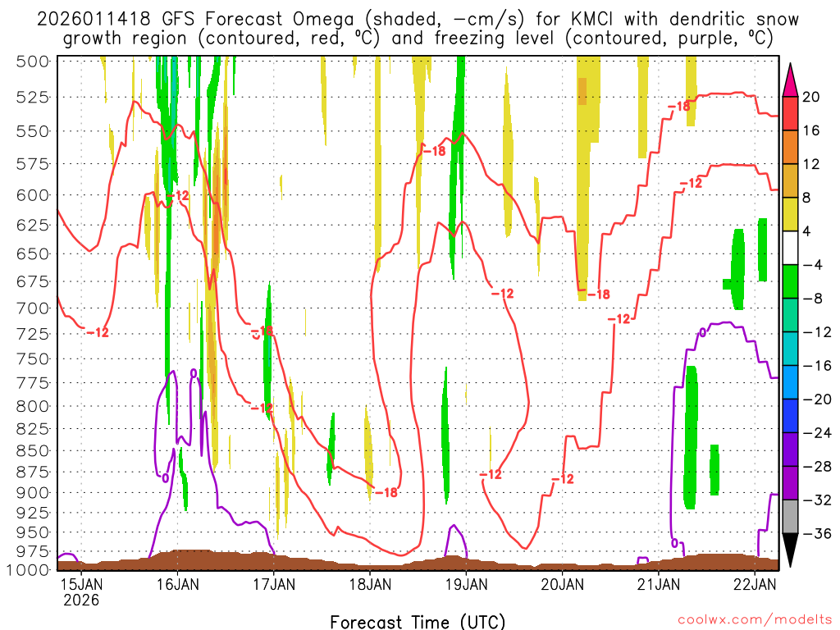Select the 825 pressure axis label
The image size is (840, 630).
point(33,429)
